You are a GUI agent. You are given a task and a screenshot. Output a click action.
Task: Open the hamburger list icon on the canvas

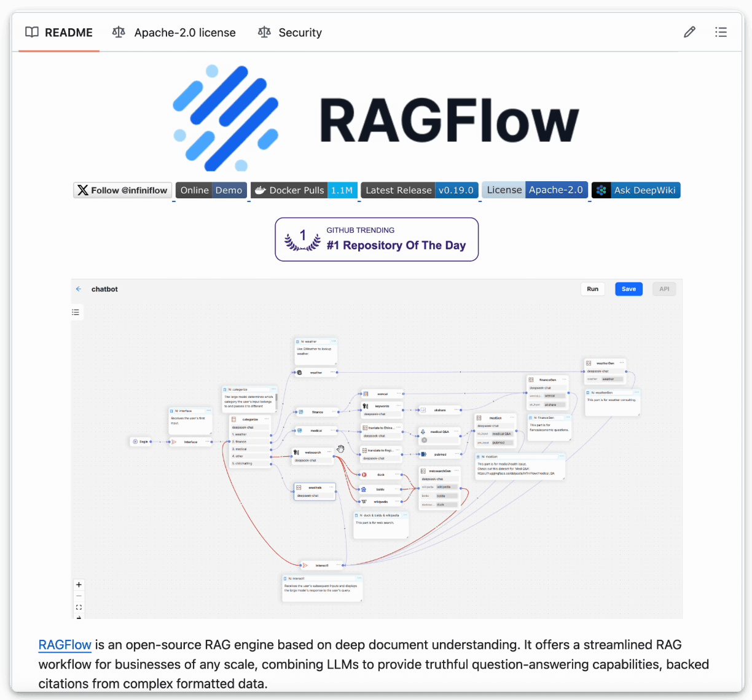coord(76,312)
